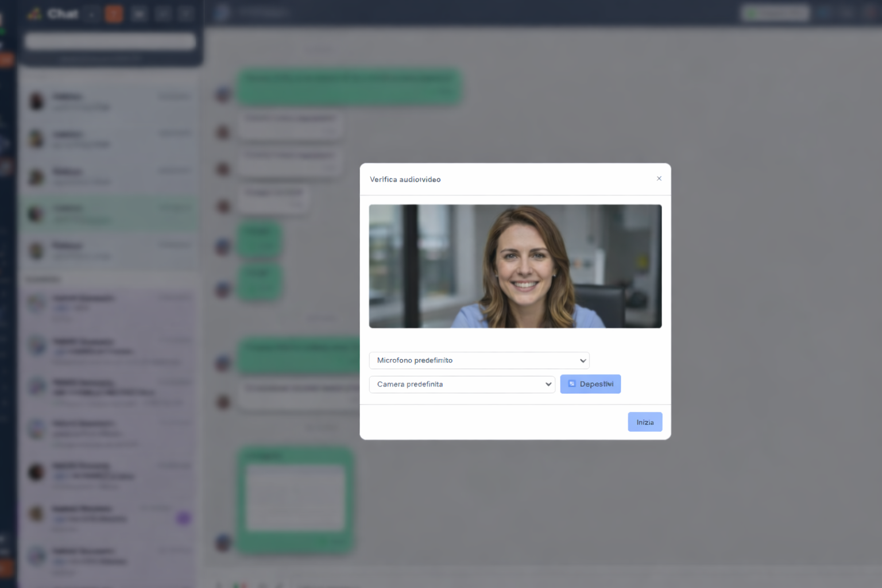Click the middle icon in the far-left sidebar rail
Viewport: 882px width, 588px height.
[x=6, y=144]
